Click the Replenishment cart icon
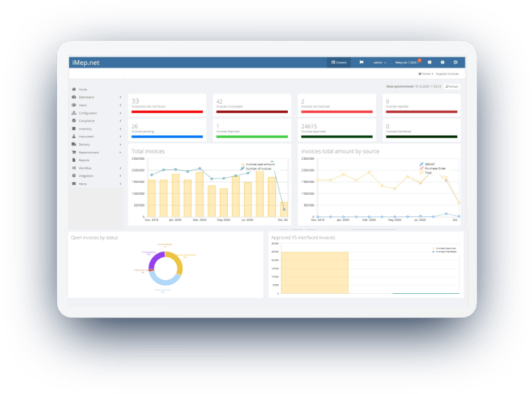The width and height of the screenshot is (532, 394). pyautogui.click(x=74, y=152)
